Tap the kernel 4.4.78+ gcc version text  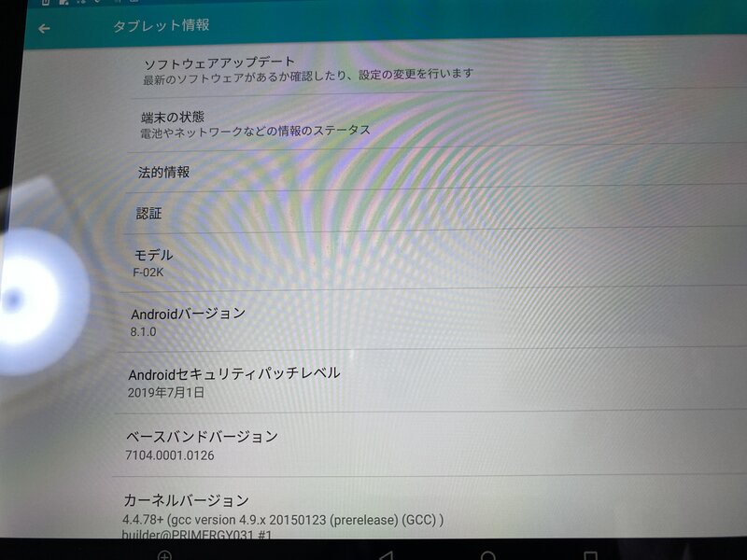point(282,519)
